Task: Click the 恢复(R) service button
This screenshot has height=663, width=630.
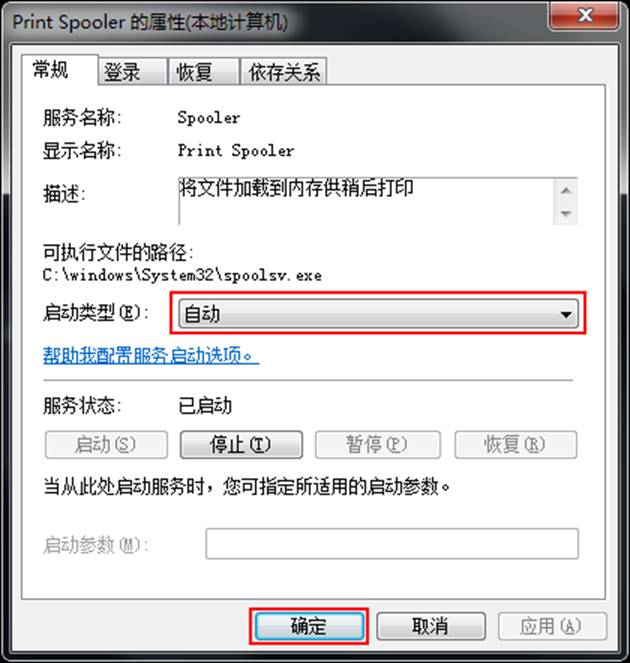Action: coord(515,444)
